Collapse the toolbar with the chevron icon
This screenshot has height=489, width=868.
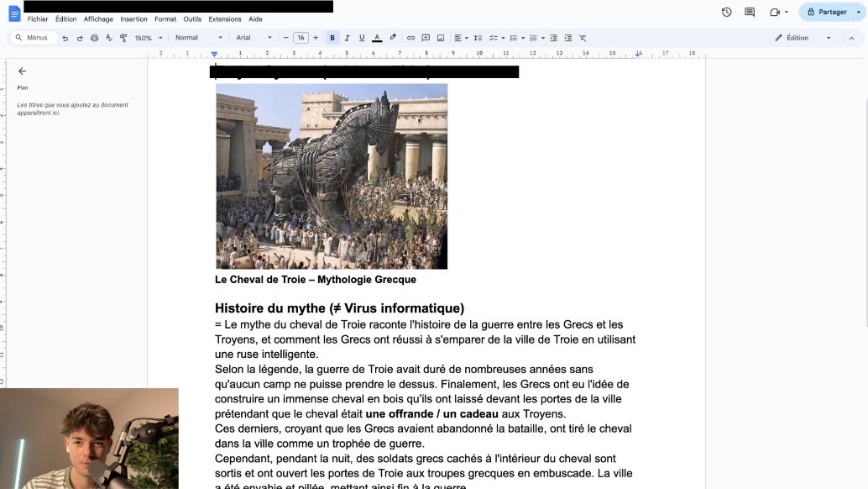[851, 38]
